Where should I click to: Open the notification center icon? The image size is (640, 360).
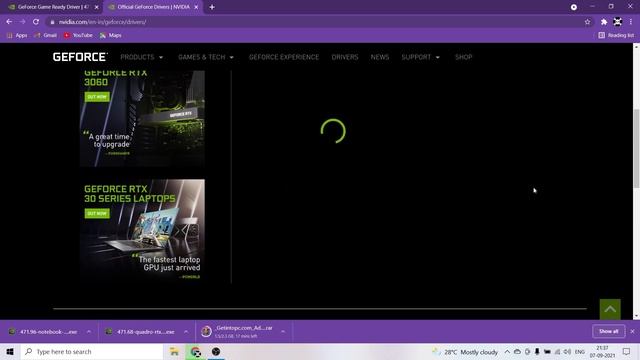click(x=627, y=352)
